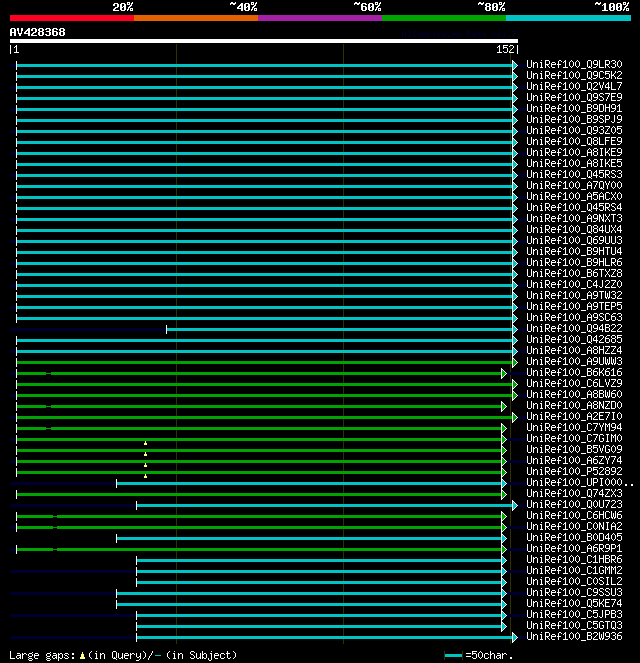The height and width of the screenshot is (663, 640).
Task: Select UniRef100_C6HCW6 label
Action: (x=574, y=515)
